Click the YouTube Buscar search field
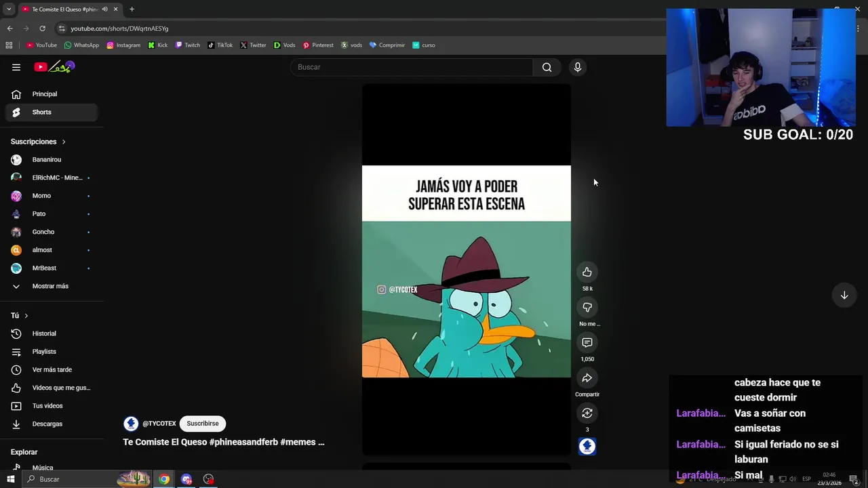 [412, 67]
